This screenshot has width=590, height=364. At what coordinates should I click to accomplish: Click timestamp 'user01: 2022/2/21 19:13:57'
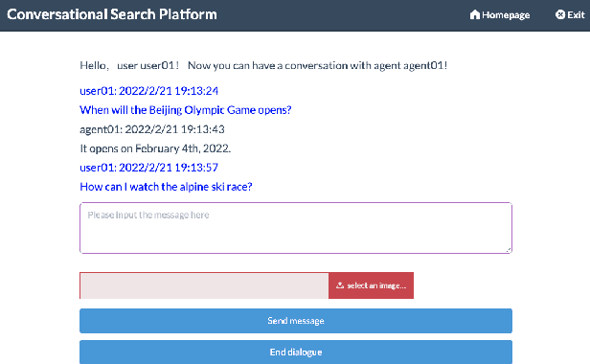pos(149,167)
